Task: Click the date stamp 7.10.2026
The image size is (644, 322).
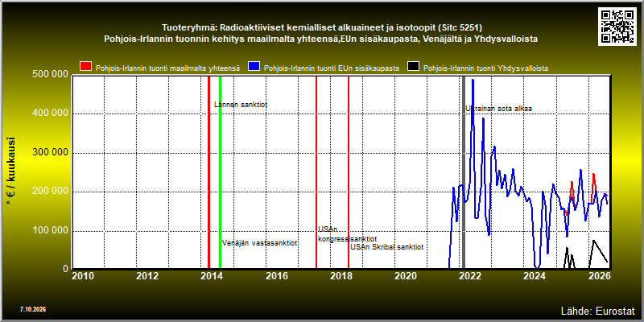Action: point(32,309)
